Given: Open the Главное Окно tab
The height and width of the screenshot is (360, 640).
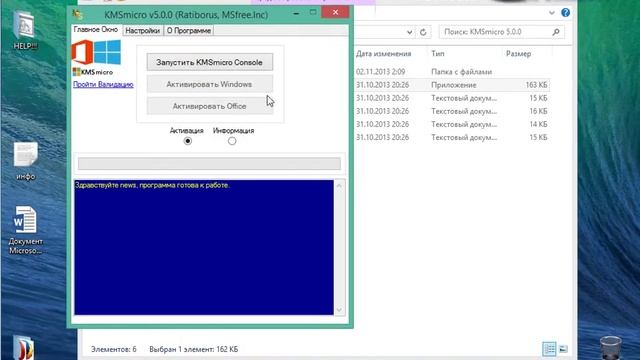Looking at the screenshot, I should coord(96,30).
